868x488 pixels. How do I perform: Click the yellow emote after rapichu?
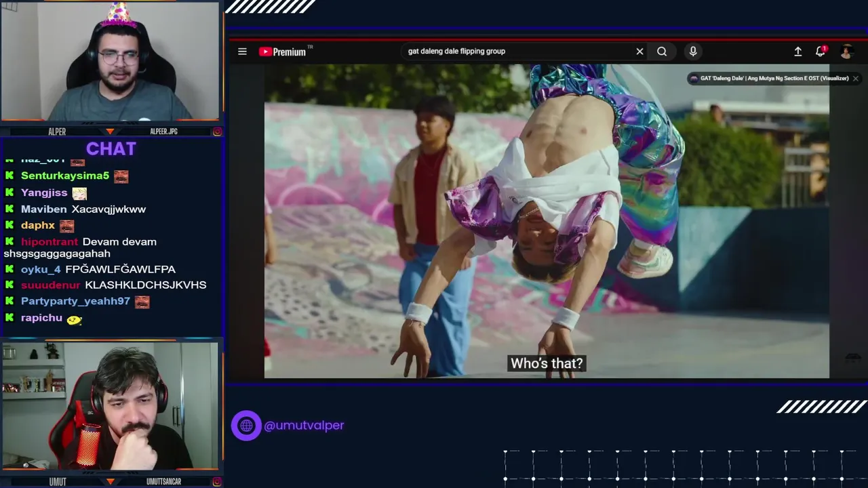74,320
